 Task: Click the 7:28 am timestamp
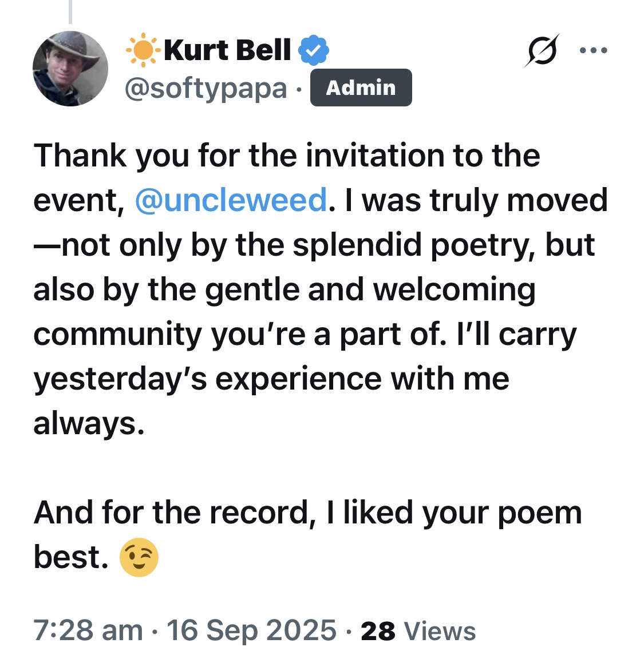coord(88,630)
